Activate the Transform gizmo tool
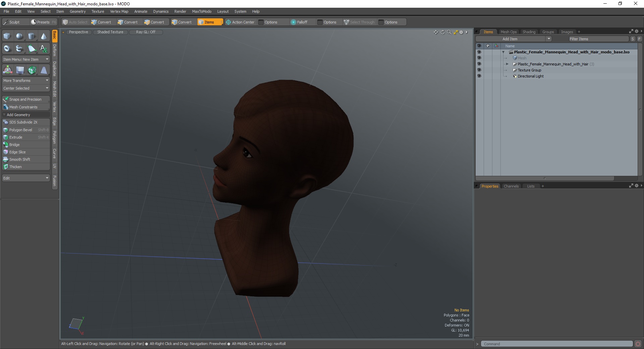The image size is (644, 349). click(x=7, y=70)
